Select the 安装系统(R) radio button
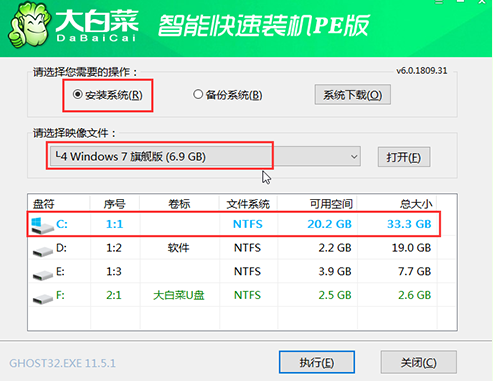This screenshot has height=385, width=493. [x=77, y=95]
